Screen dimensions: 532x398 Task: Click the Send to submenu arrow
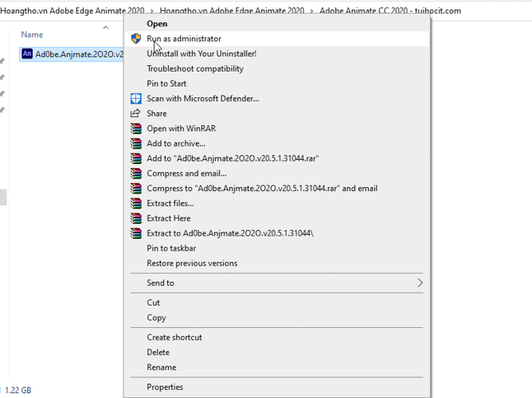click(x=420, y=283)
